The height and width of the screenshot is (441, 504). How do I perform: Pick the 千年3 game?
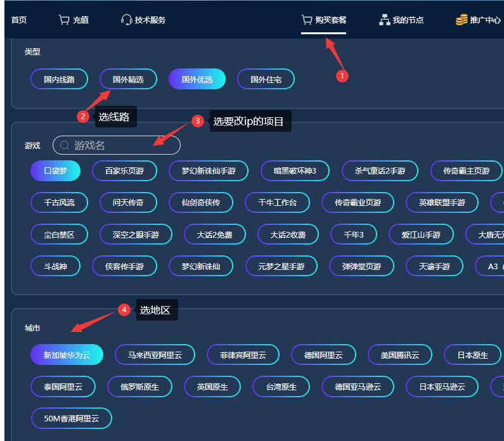(354, 234)
